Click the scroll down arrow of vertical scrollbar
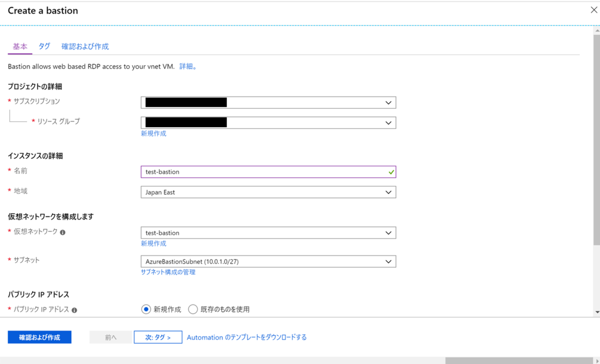Viewport: 600px width, 364px height. (596, 312)
